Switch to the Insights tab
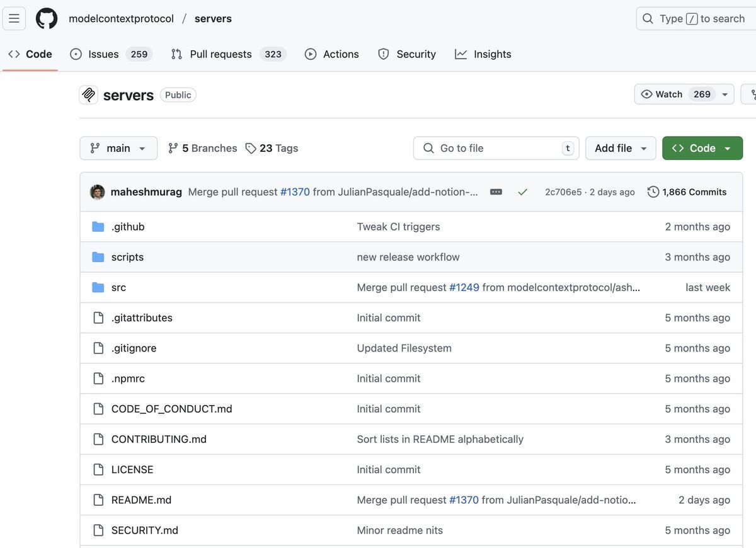The height and width of the screenshot is (548, 756). click(483, 54)
